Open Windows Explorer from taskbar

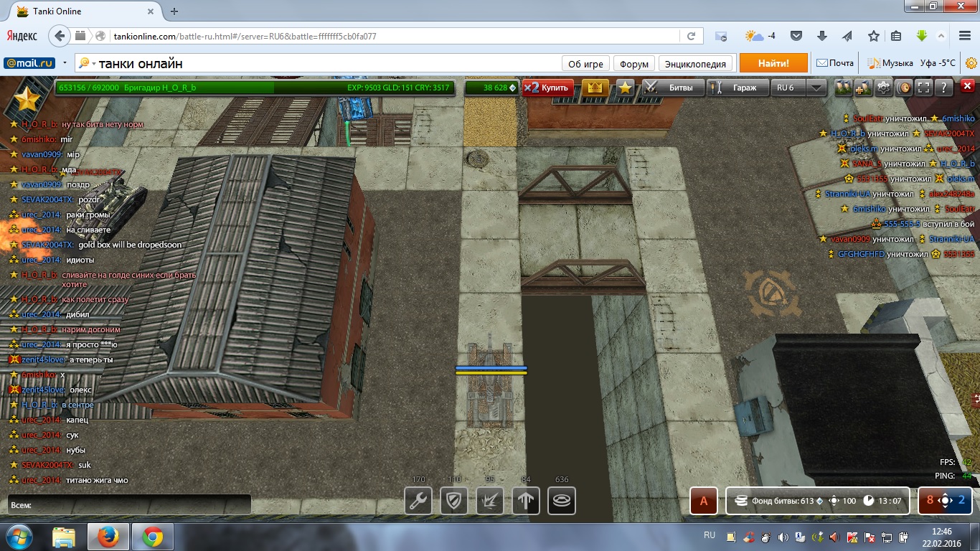click(x=64, y=537)
